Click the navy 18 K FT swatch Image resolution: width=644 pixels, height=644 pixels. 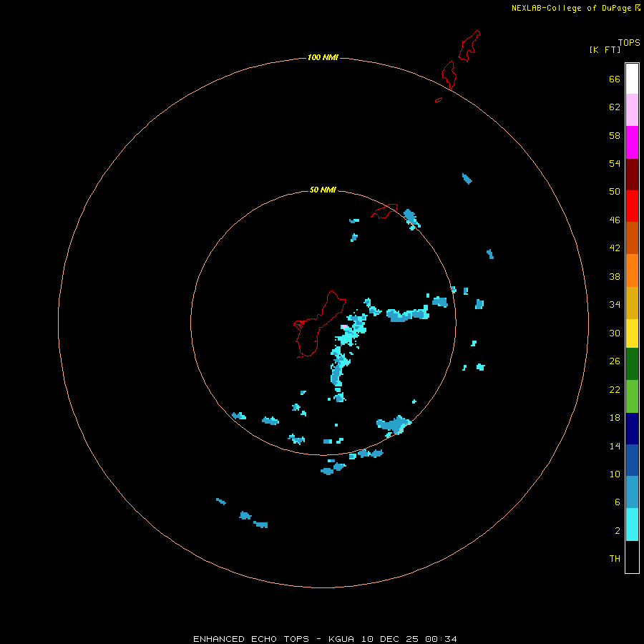coord(632,429)
